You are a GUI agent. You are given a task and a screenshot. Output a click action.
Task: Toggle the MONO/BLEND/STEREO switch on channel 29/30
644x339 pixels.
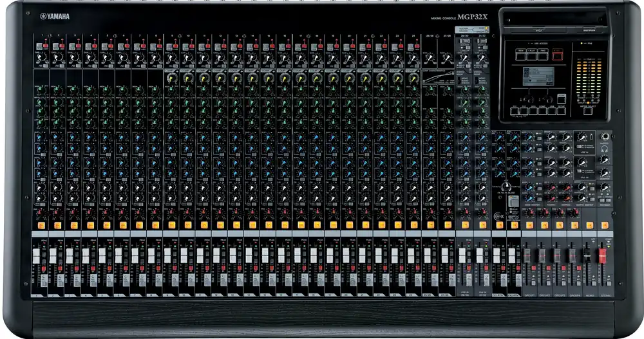click(460, 80)
